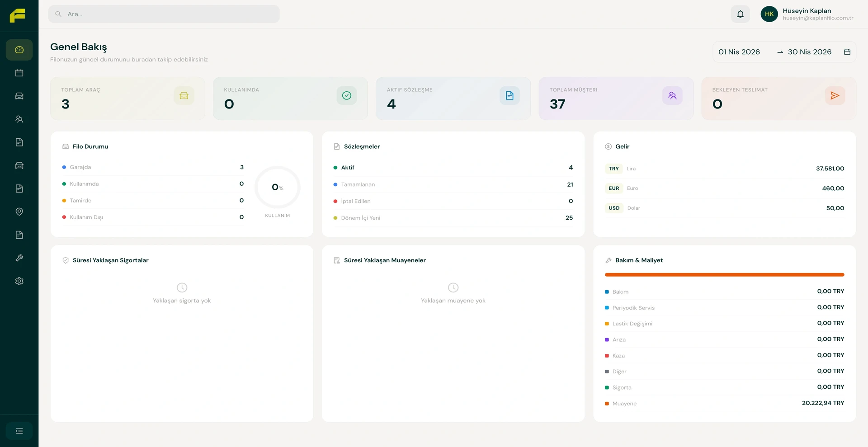868x447 pixels.
Task: Focus the Ara search field
Action: click(x=164, y=14)
